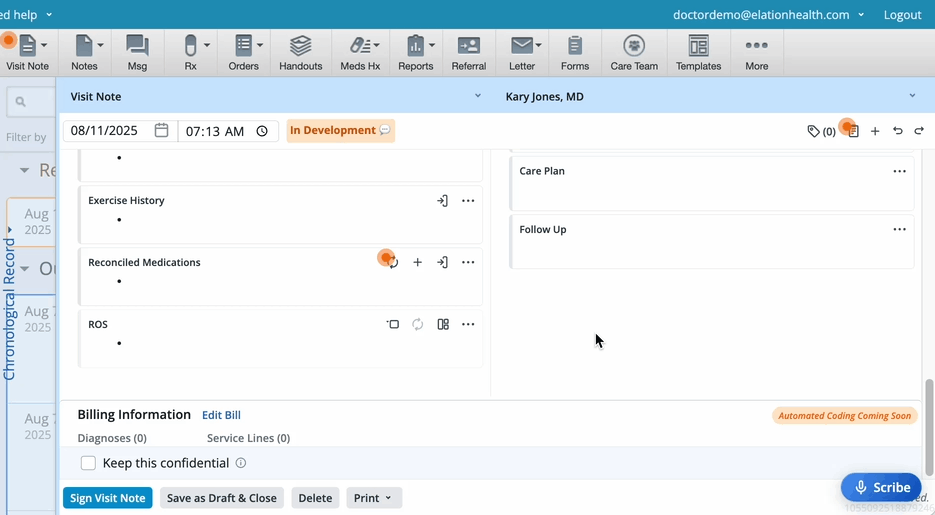Screen dimensions: 935x515
Task: Click the ROS refresh icon
Action: tap(417, 324)
